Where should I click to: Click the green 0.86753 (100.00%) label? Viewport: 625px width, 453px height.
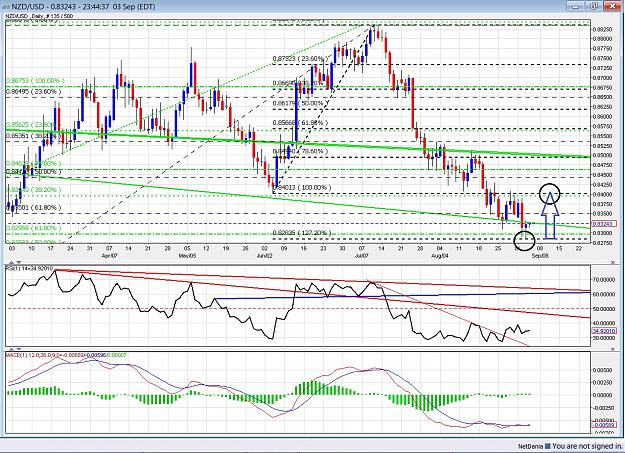pos(35,81)
